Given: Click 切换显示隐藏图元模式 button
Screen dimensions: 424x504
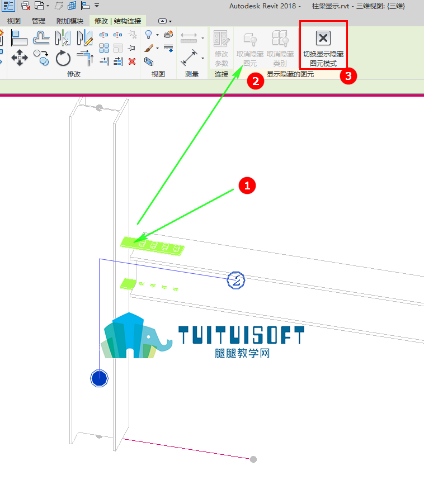Looking at the screenshot, I should (x=323, y=49).
